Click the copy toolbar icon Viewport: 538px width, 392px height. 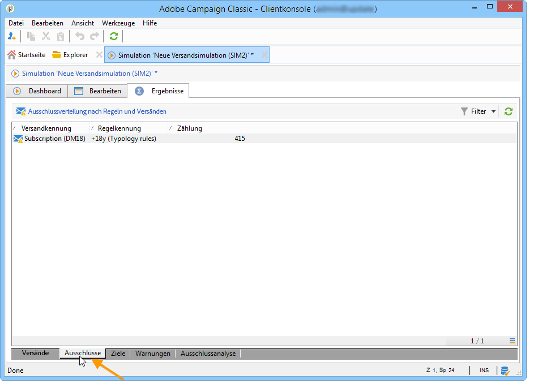tap(31, 36)
